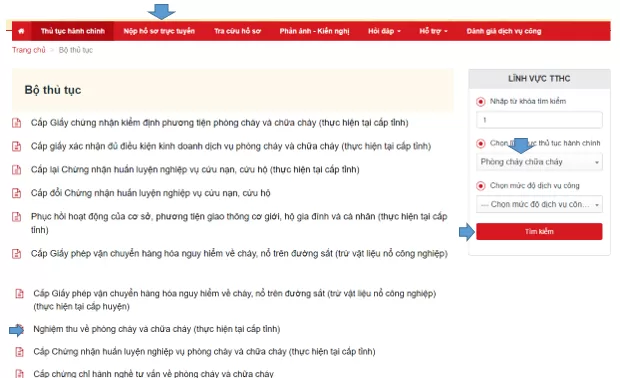This screenshot has height=378, width=620.
Task: Click the keyword search input field
Action: (x=539, y=120)
